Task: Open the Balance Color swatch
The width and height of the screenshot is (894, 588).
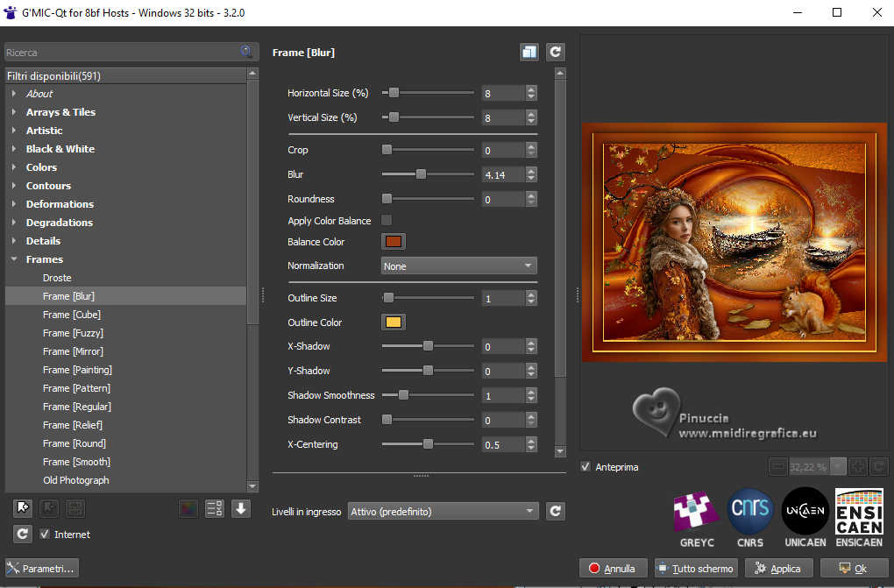Action: [394, 241]
